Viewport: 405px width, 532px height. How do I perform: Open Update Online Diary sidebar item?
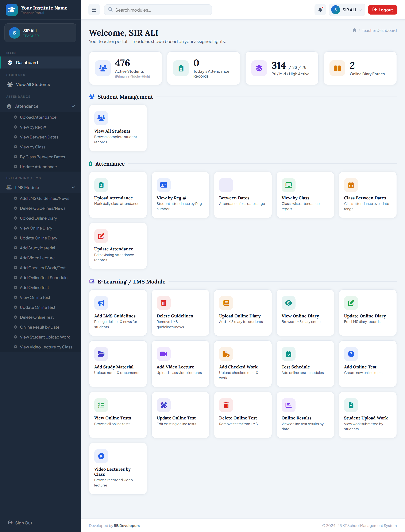tap(40, 238)
